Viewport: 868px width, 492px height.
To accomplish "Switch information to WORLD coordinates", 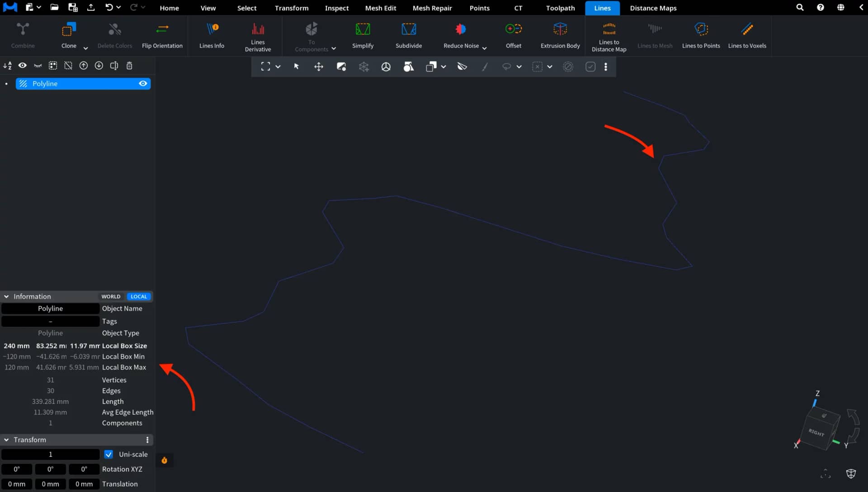I will pos(111,297).
